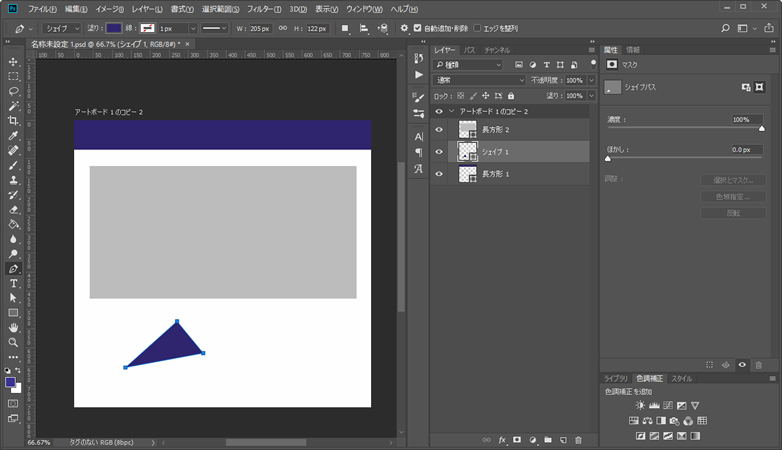The width and height of the screenshot is (782, 450).
Task: Select the Zoom tool
Action: tap(13, 343)
